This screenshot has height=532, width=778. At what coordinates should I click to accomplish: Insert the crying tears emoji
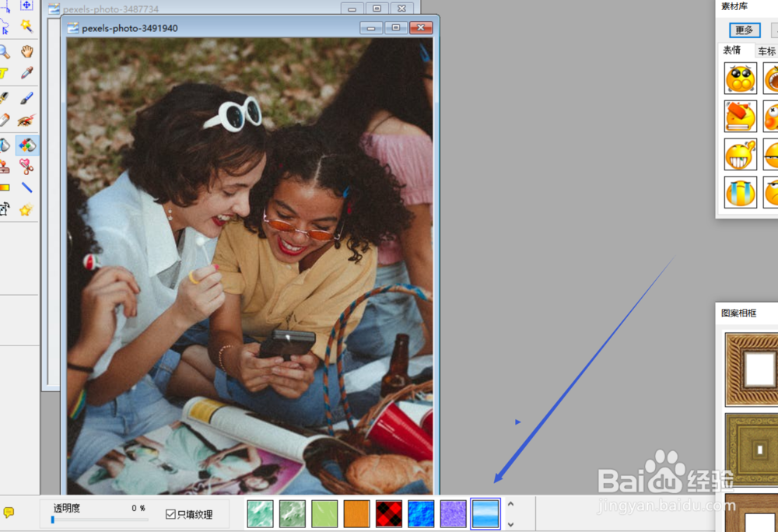coord(741,192)
